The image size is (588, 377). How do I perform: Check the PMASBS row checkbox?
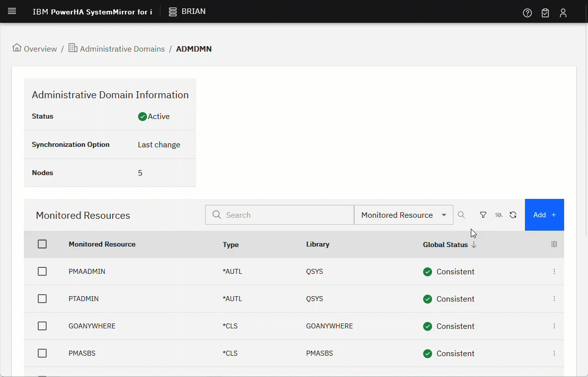click(x=42, y=353)
